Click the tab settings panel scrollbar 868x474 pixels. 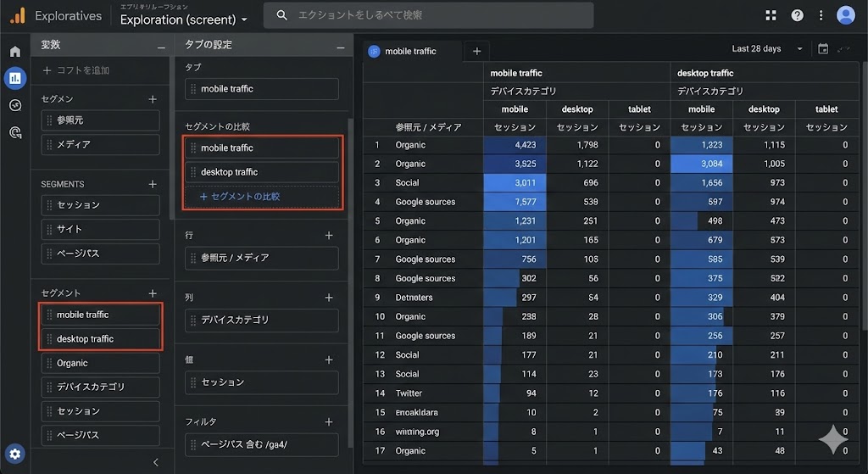click(350, 282)
